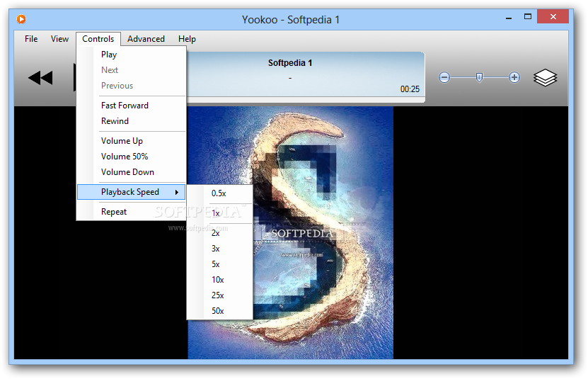Set playback speed to 1x
The width and height of the screenshot is (588, 379).
(x=220, y=213)
